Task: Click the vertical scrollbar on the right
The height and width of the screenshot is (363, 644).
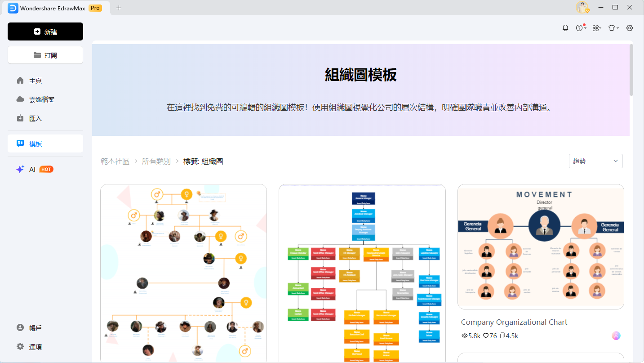Action: [631, 70]
